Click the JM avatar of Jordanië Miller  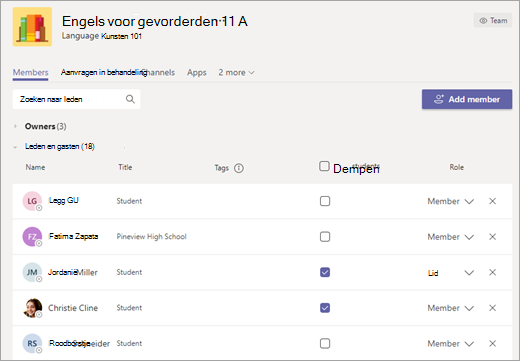coord(32,272)
